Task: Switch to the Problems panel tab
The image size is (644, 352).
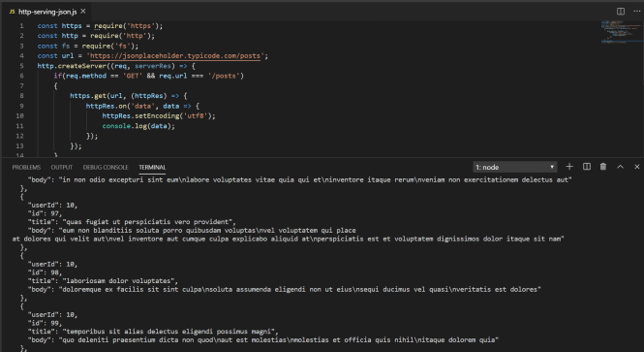Action: tap(26, 168)
